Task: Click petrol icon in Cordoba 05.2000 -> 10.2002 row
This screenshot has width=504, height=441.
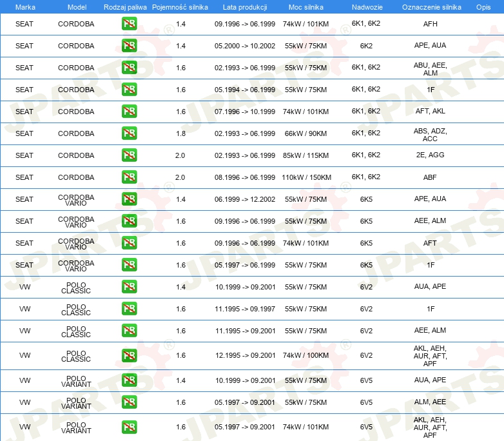Action: [129, 46]
